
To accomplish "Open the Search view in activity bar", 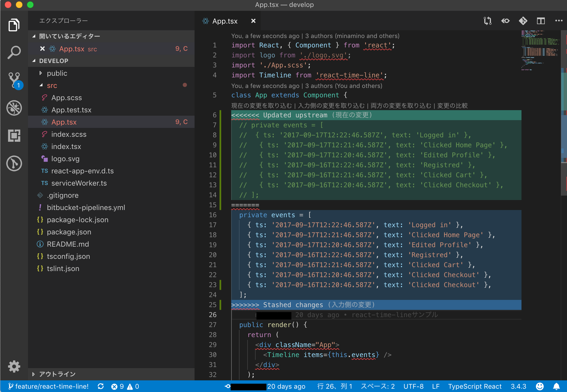I will coord(14,52).
